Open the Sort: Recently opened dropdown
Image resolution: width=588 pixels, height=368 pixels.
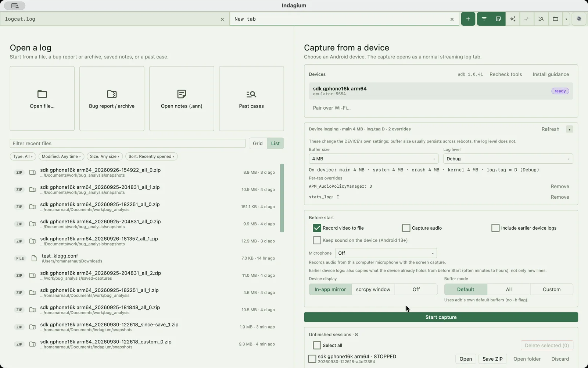point(151,156)
